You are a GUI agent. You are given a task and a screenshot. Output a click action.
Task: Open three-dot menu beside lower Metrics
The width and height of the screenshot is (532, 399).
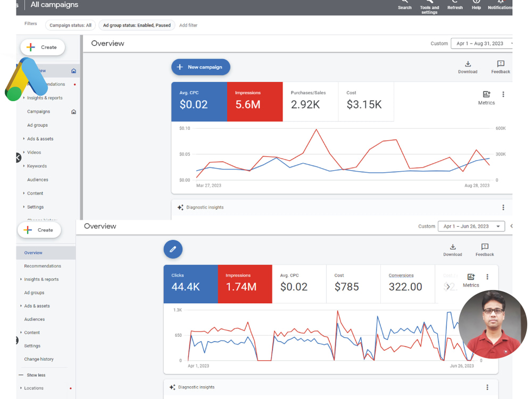[x=487, y=277]
